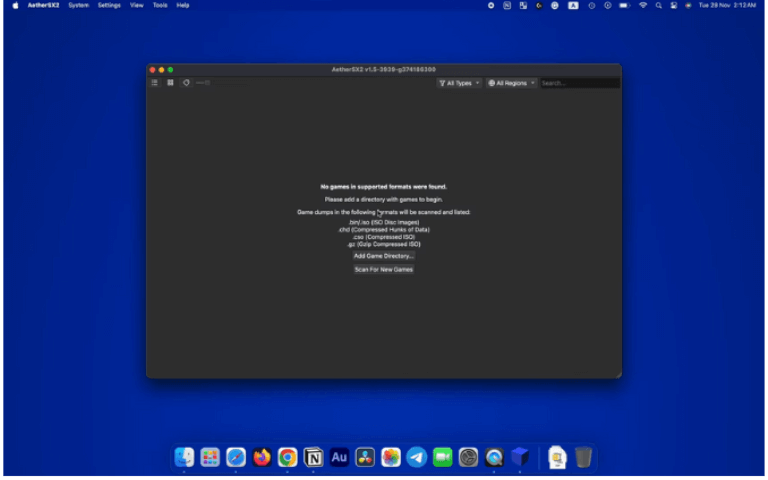Launch Google Chrome from the Dock
The width and height of the screenshot is (768, 480).
(x=288, y=457)
